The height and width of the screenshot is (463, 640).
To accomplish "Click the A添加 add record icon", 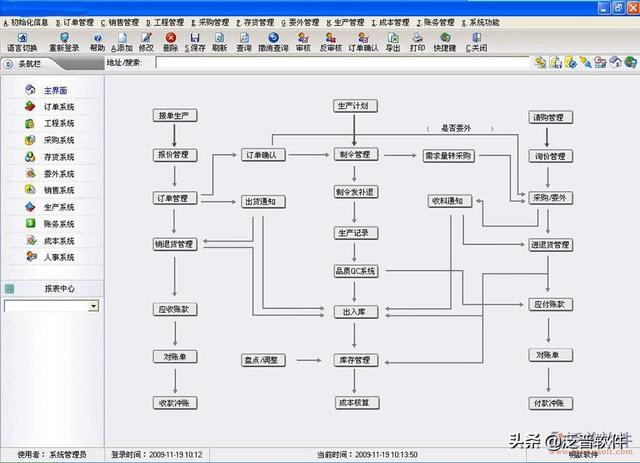I will click(x=122, y=38).
